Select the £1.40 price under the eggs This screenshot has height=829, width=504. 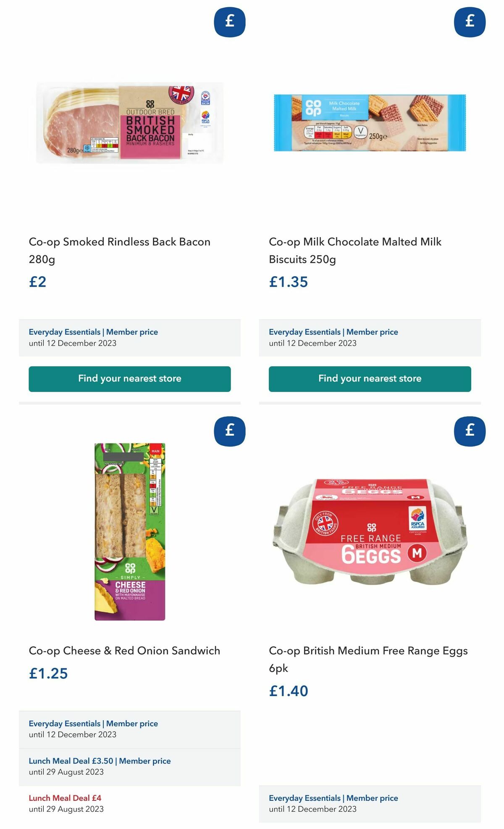pyautogui.click(x=289, y=692)
